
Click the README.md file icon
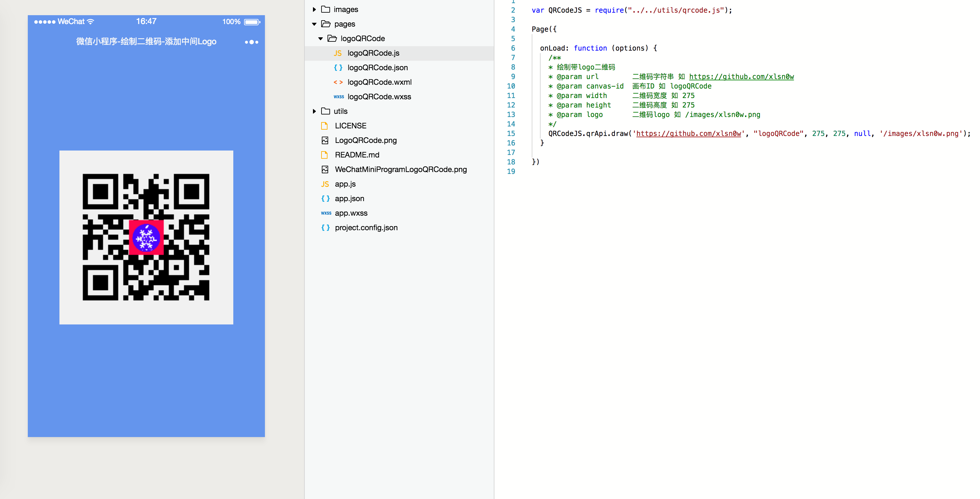pos(325,155)
